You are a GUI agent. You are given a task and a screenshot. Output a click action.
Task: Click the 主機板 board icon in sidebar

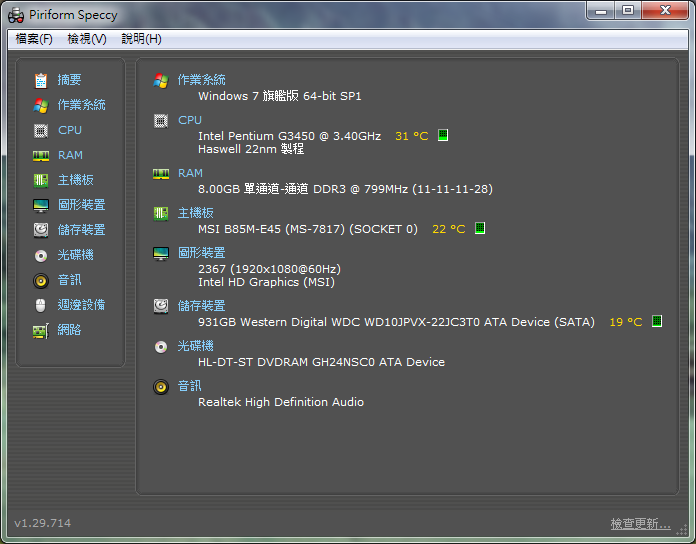tap(41, 180)
